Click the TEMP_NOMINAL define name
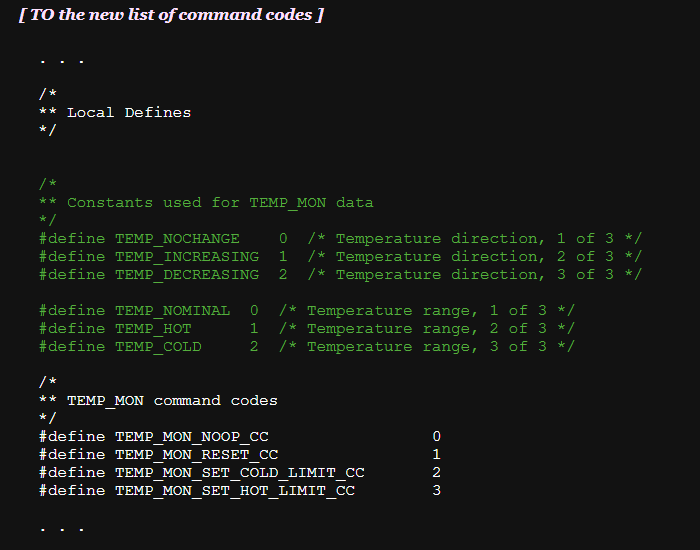Screen dimensions: 700x550 pos(172,311)
